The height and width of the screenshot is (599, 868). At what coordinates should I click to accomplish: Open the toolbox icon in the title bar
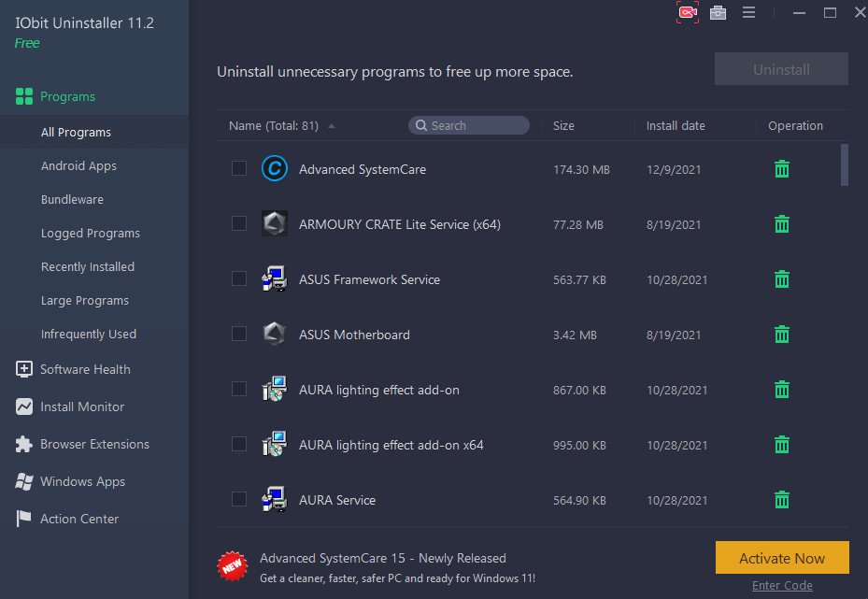point(718,12)
